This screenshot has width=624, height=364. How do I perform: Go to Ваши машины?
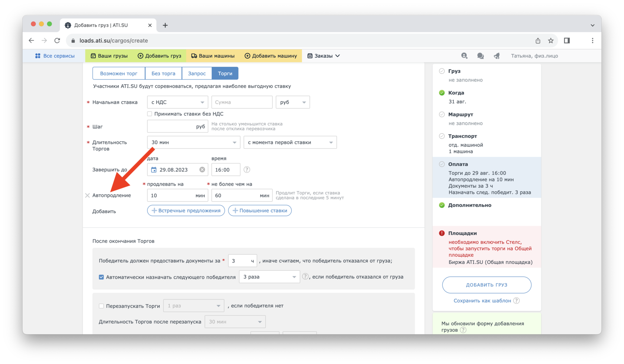click(213, 56)
